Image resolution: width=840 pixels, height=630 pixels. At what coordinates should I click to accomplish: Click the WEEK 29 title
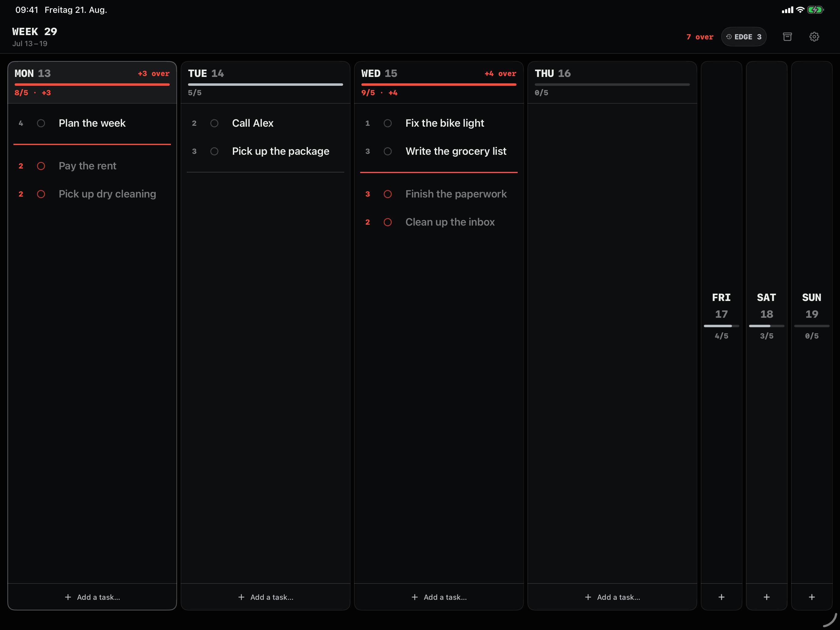34,31
